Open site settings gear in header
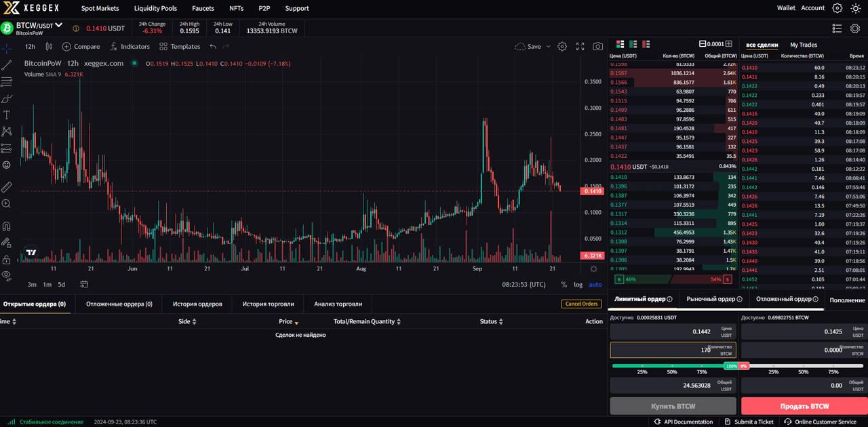Image resolution: width=868 pixels, height=427 pixels. coord(837,8)
